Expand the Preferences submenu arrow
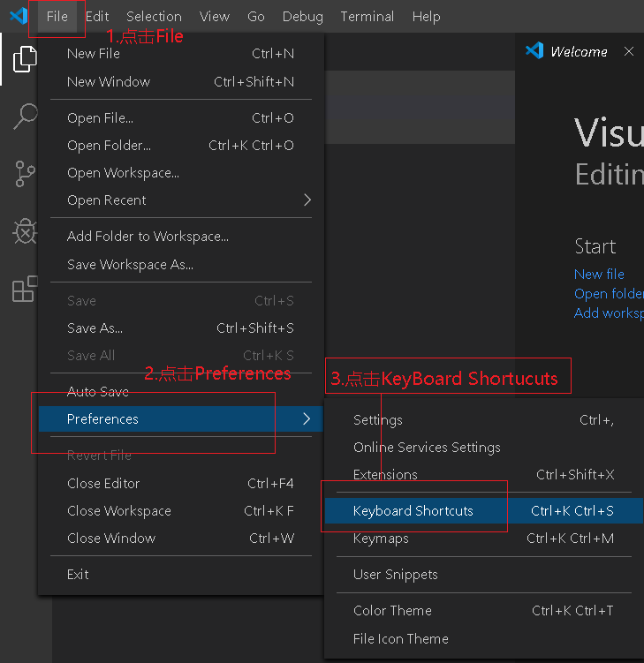 click(307, 418)
